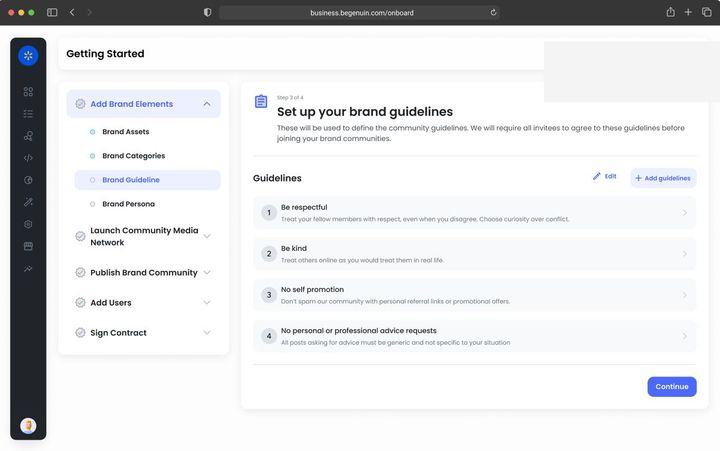Go back with the browser back arrow
Screen dimensions: 720x451
pyautogui.click(x=72, y=12)
